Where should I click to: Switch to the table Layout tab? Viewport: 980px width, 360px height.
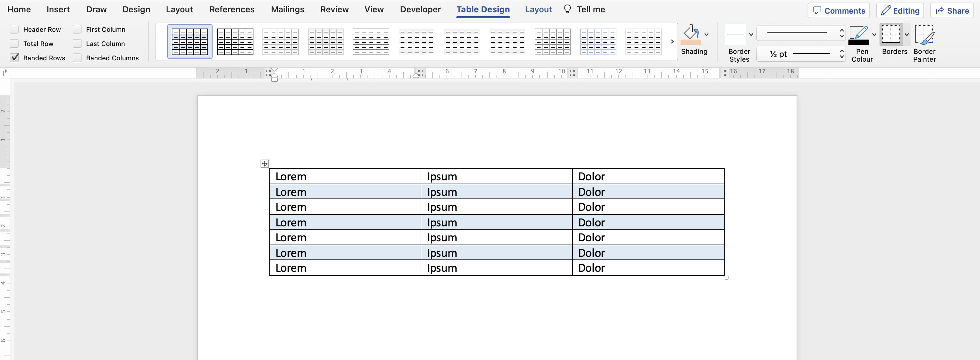(x=538, y=9)
